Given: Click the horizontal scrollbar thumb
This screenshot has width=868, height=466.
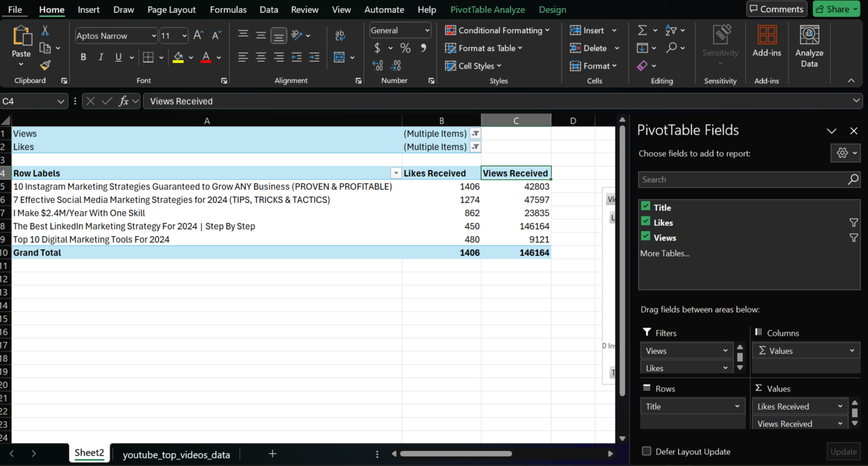Looking at the screenshot, I should coord(456,454).
